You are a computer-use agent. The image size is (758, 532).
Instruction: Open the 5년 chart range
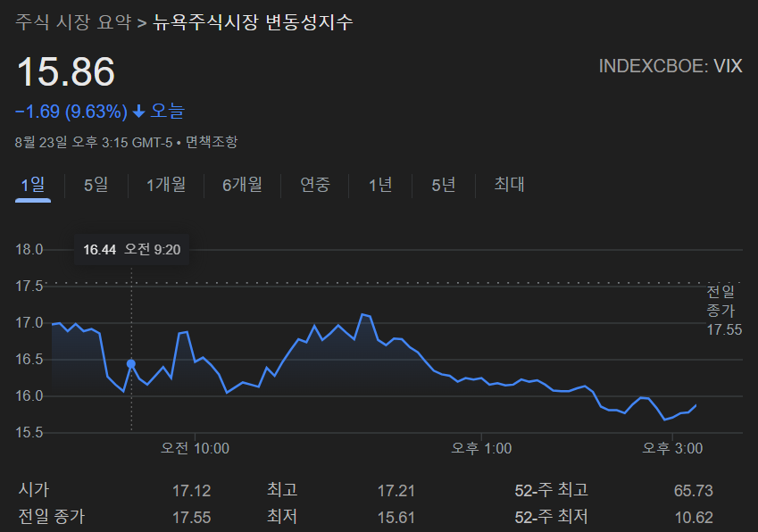(x=444, y=185)
